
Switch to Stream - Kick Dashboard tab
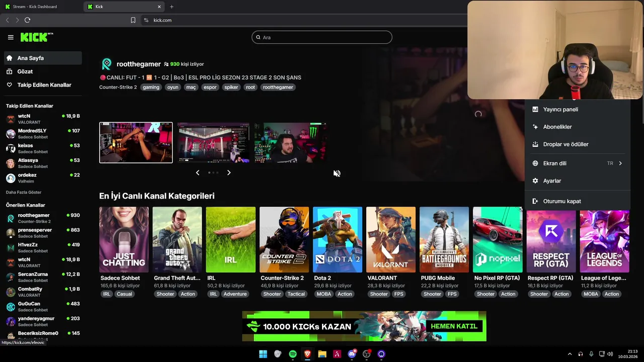(41, 7)
